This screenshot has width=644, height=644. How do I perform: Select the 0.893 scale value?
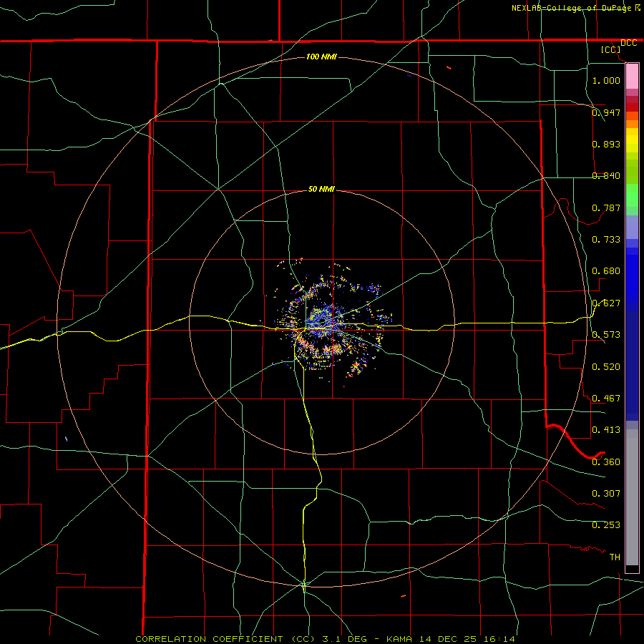(x=606, y=144)
